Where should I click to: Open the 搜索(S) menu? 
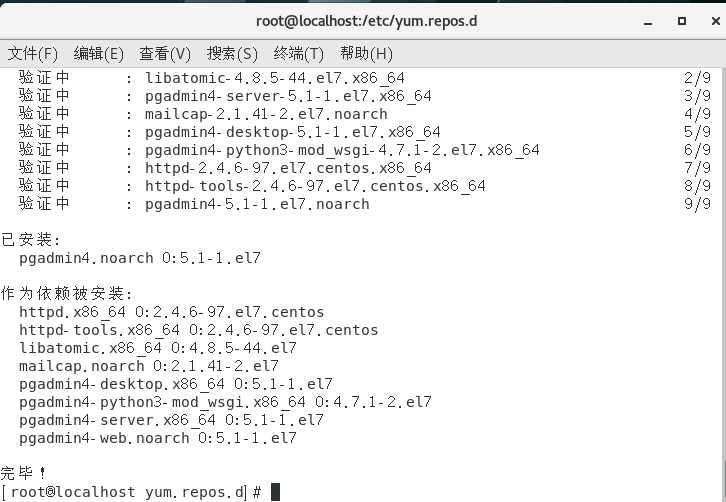click(232, 54)
